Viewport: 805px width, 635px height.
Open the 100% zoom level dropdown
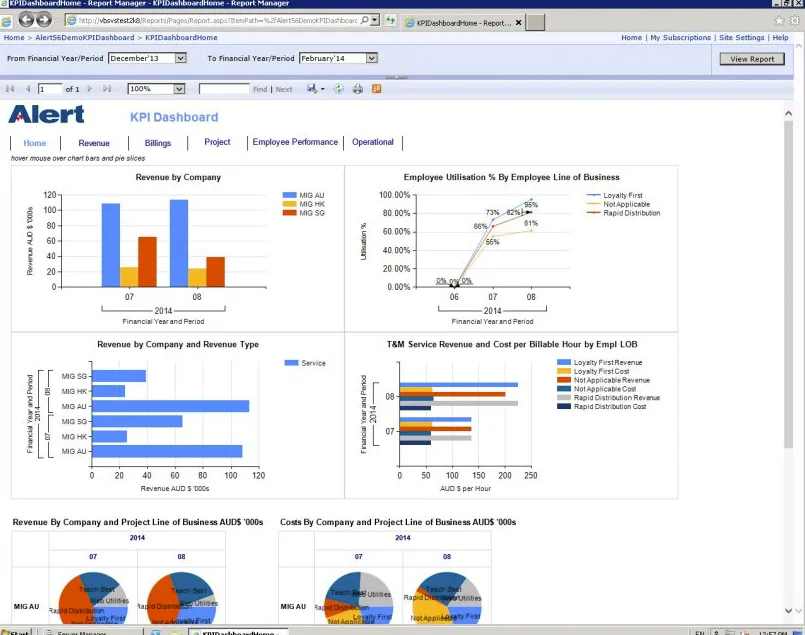(179, 89)
